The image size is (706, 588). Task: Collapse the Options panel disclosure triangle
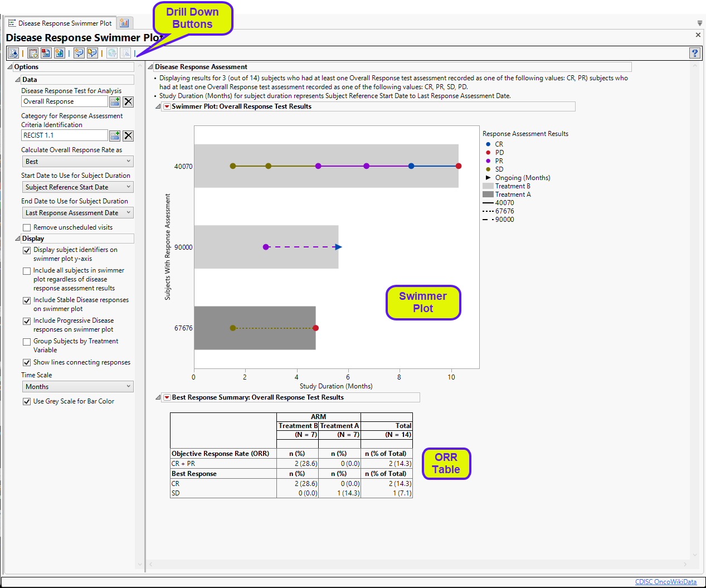pos(9,67)
